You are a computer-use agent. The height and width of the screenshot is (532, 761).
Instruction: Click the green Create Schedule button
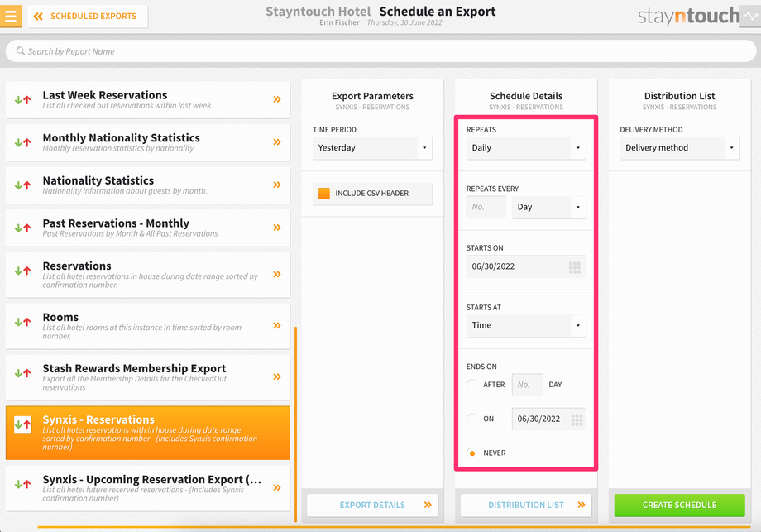tap(679, 505)
